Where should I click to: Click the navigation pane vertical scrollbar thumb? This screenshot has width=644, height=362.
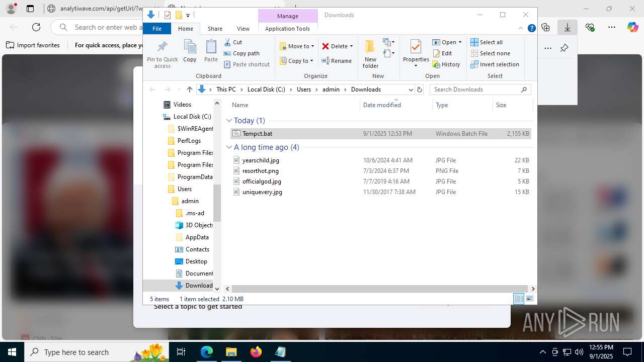[217, 203]
